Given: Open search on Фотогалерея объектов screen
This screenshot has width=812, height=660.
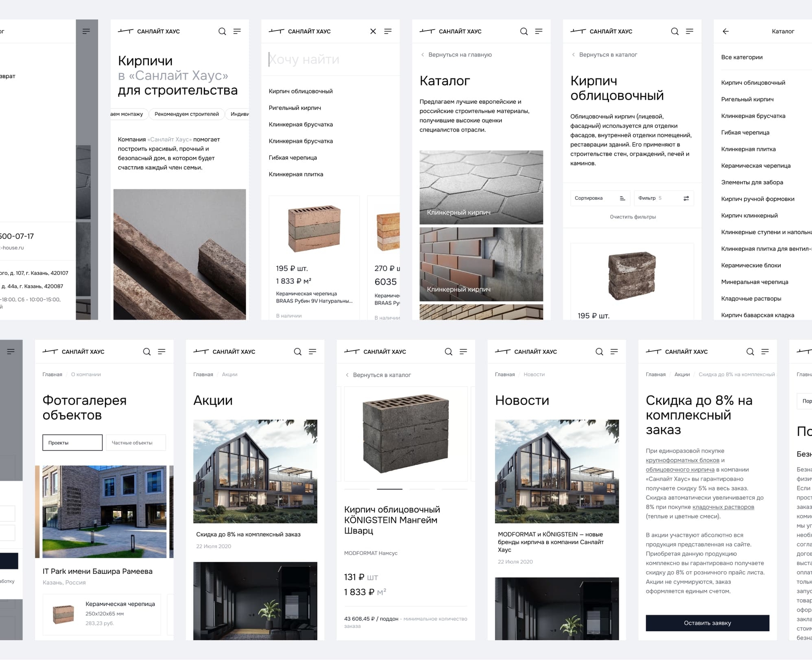Looking at the screenshot, I should [x=147, y=352].
